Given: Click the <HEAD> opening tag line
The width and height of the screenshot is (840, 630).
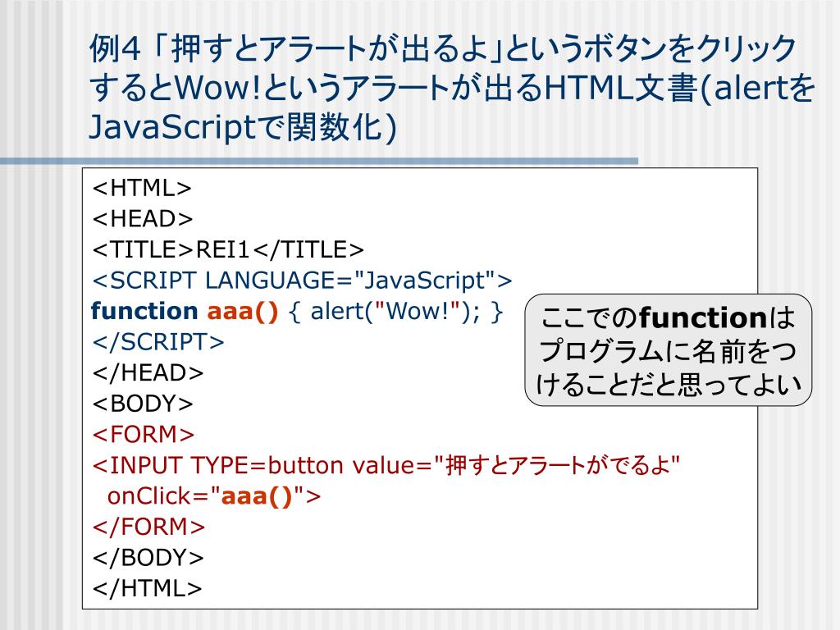Looking at the screenshot, I should 143,218.
